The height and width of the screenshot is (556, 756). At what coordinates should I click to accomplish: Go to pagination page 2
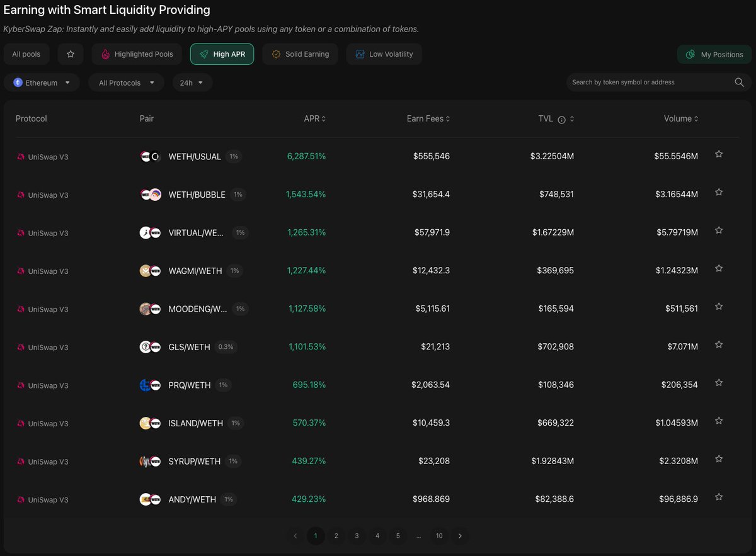(x=336, y=536)
